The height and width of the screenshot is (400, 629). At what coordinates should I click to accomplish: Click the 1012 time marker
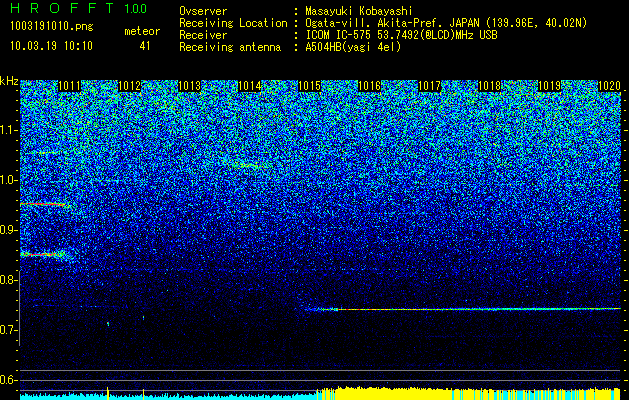130,86
